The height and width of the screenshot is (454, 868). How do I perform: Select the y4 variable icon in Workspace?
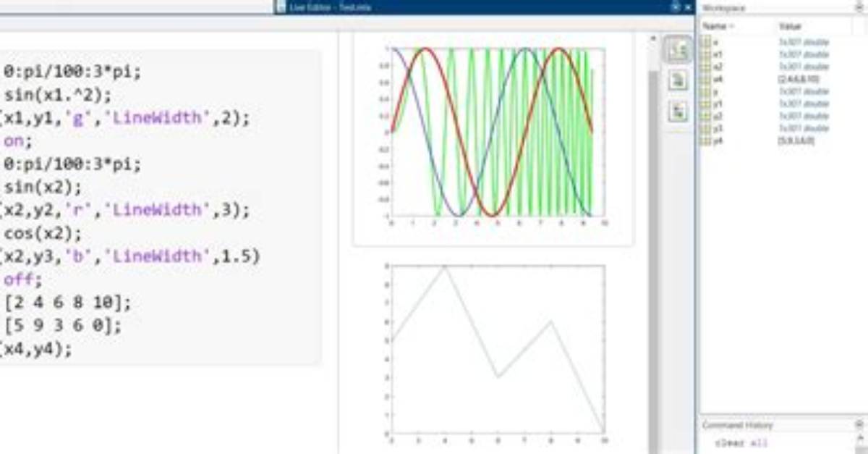706,140
